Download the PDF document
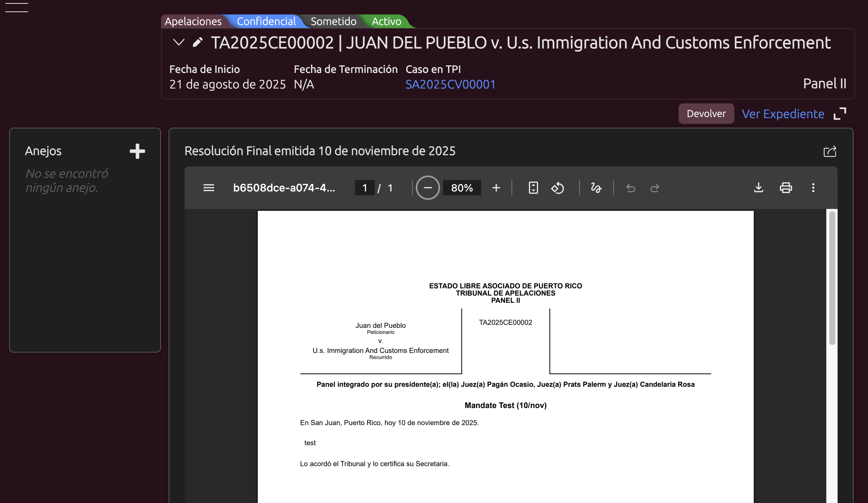868x503 pixels. point(758,188)
